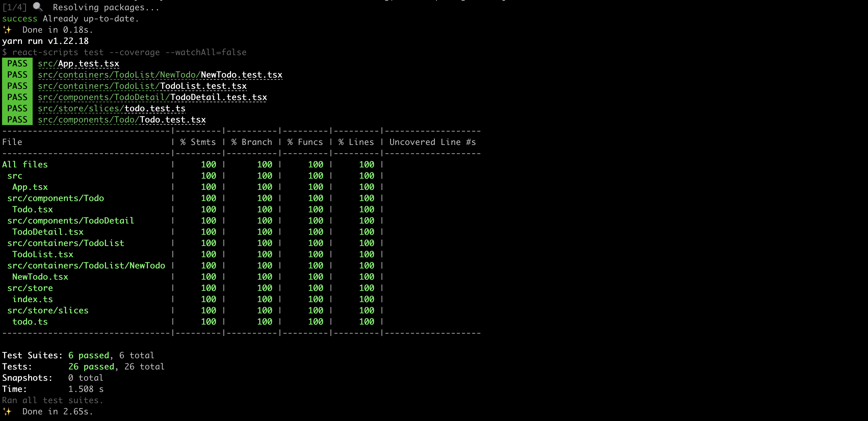Click the 26 passed tests summary text

click(x=91, y=367)
